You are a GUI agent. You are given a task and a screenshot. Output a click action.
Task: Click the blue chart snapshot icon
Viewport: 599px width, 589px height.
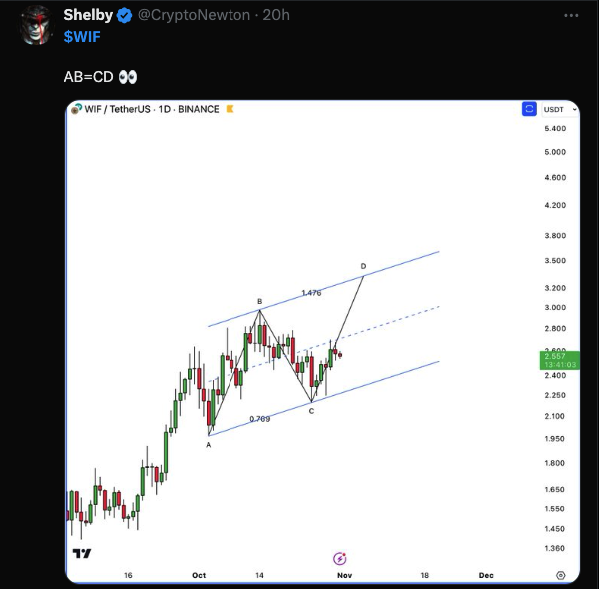coord(529,109)
